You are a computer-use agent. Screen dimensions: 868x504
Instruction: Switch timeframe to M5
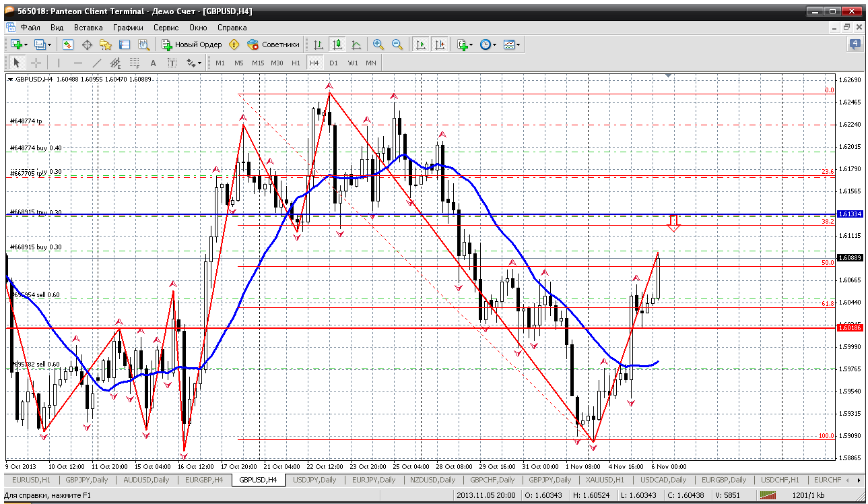pyautogui.click(x=239, y=63)
